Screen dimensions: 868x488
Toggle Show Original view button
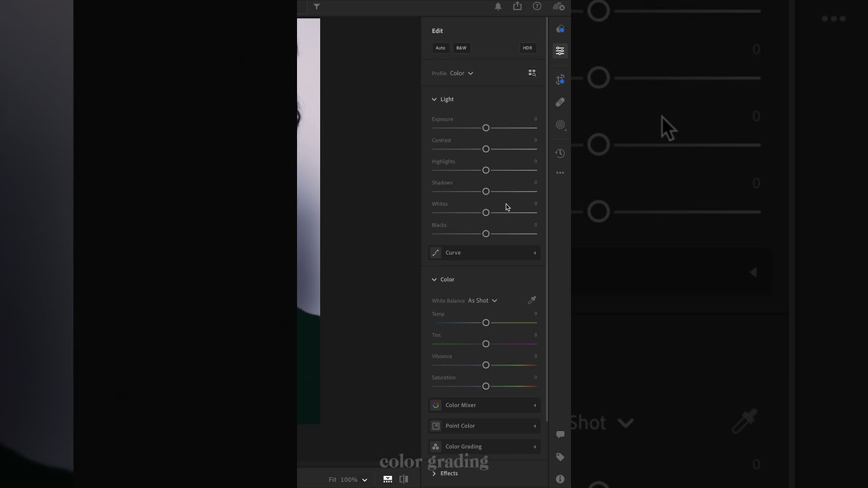click(x=388, y=479)
